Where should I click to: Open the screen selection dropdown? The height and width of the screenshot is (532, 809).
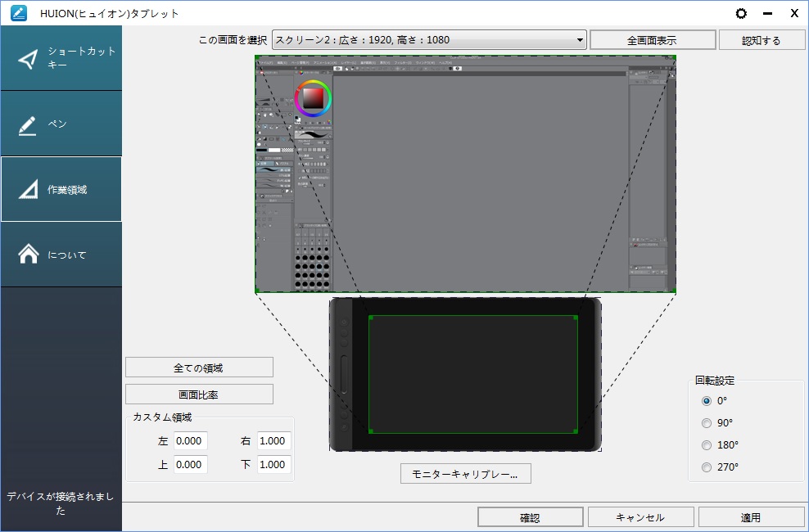[429, 40]
